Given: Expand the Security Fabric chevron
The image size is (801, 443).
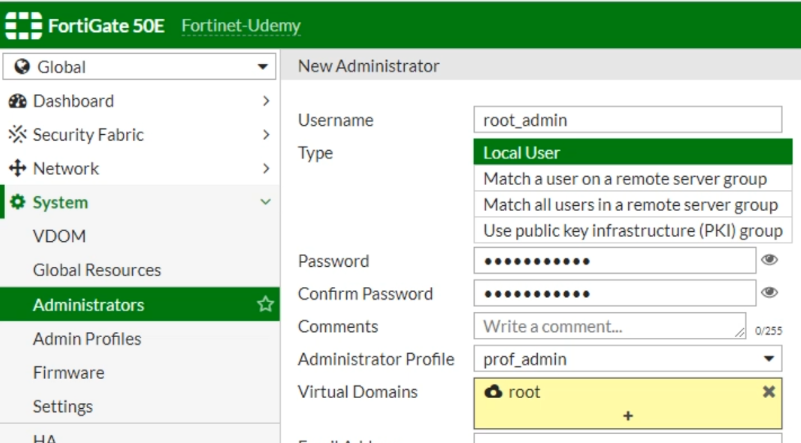Looking at the screenshot, I should pyautogui.click(x=266, y=134).
